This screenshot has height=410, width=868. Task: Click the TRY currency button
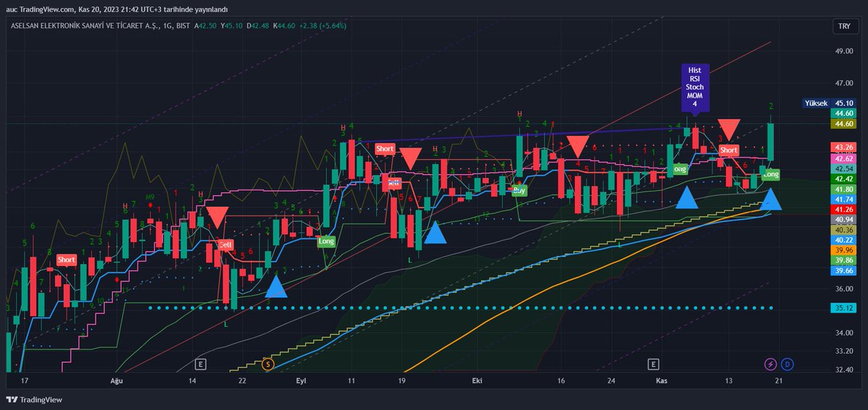point(843,25)
